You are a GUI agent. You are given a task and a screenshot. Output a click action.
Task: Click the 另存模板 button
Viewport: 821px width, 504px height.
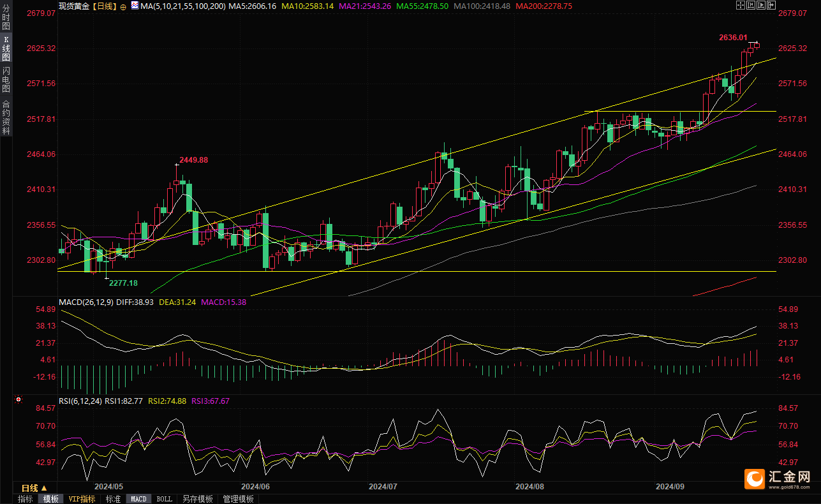[x=197, y=499]
